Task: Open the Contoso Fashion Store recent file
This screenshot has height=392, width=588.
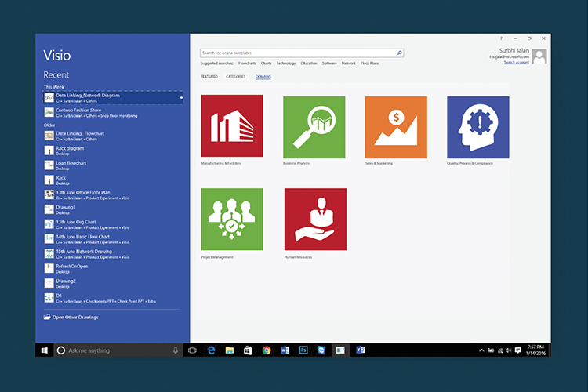Action: (x=78, y=112)
